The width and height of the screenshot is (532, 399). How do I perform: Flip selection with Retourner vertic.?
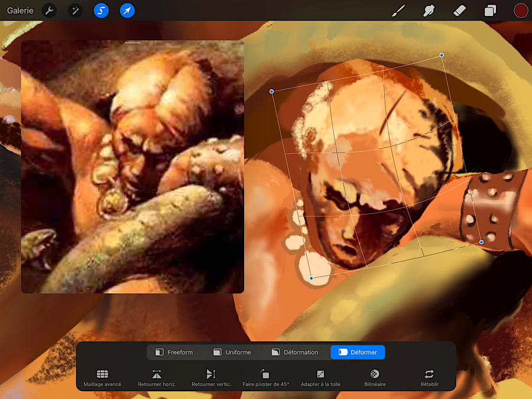coord(211,378)
